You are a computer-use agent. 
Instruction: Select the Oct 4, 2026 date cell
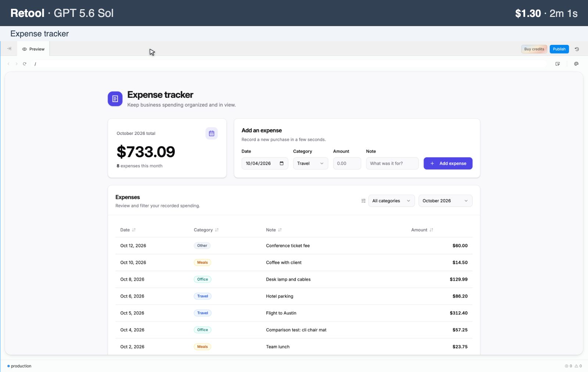(x=132, y=330)
